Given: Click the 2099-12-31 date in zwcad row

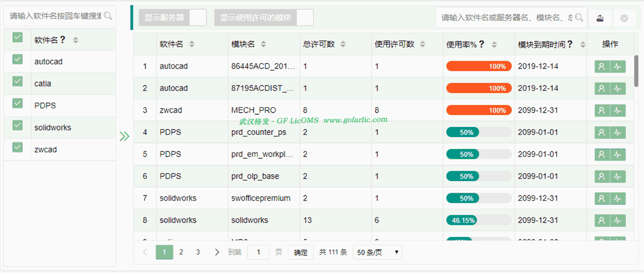Looking at the screenshot, I should pyautogui.click(x=538, y=110).
